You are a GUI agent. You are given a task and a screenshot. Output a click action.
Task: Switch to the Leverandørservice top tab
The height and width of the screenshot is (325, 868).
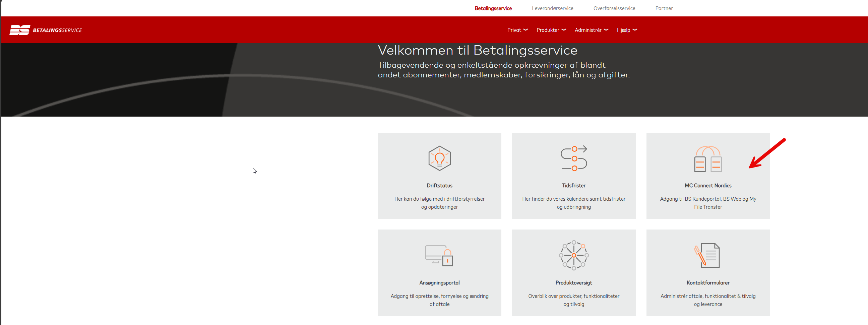[x=552, y=8]
